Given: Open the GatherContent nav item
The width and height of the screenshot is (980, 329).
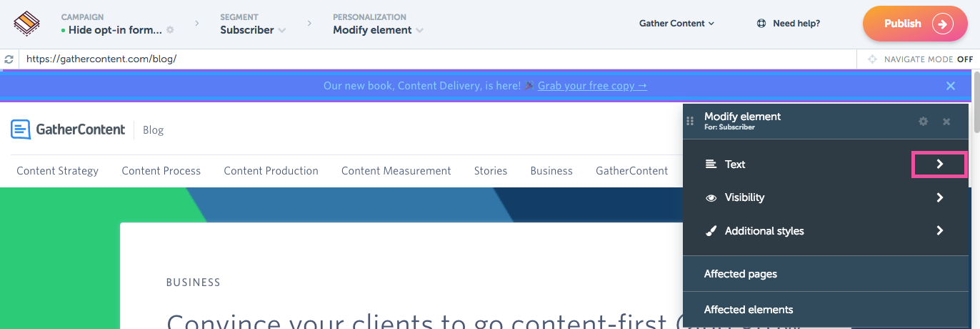Looking at the screenshot, I should click(632, 171).
